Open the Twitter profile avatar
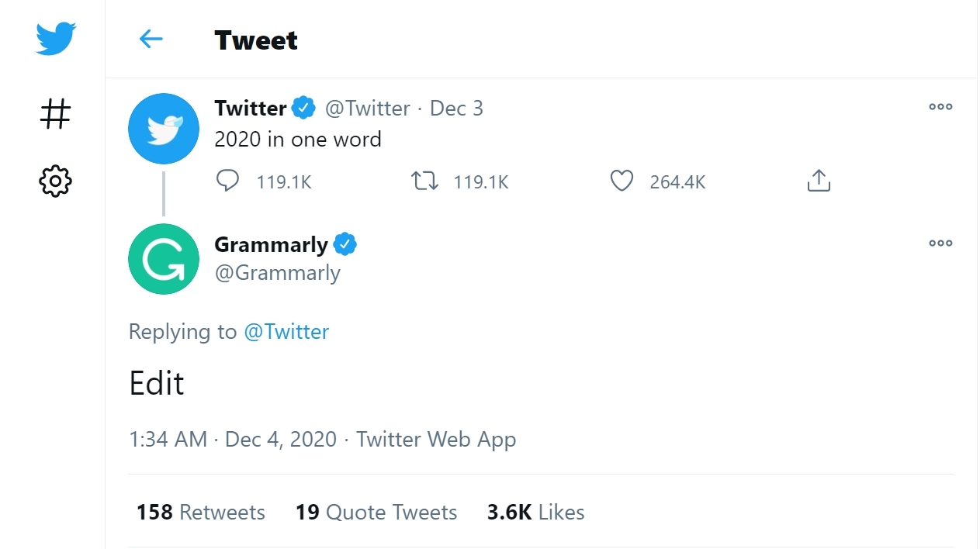Viewport: 980px width, 549px height. point(164,129)
